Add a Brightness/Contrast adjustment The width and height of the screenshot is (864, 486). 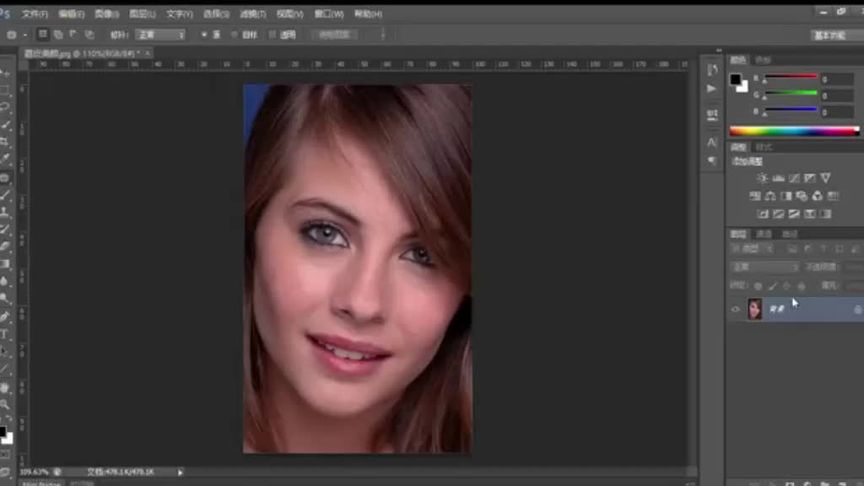[x=762, y=178]
